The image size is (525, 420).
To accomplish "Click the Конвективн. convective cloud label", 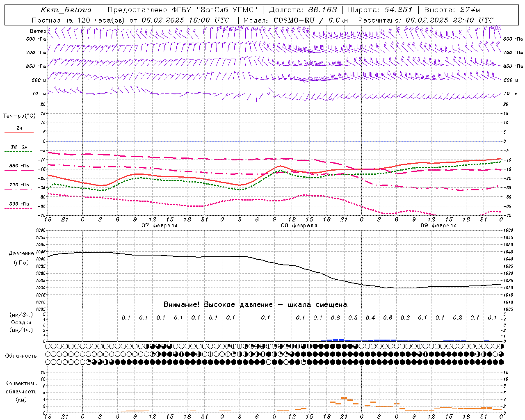I will (21, 383).
